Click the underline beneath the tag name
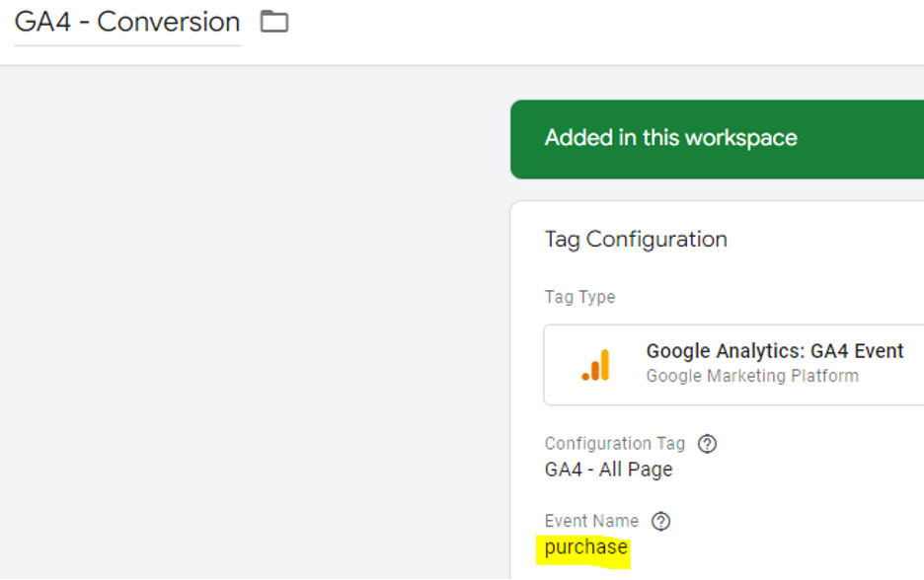Viewport: 924px width, 580px height. (127, 45)
